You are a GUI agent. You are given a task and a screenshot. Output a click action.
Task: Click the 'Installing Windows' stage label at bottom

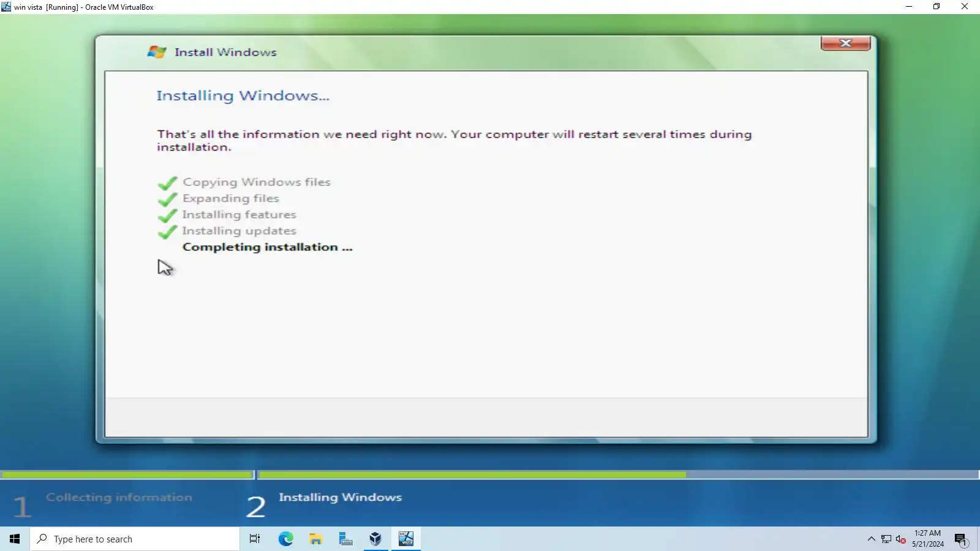[x=341, y=497]
